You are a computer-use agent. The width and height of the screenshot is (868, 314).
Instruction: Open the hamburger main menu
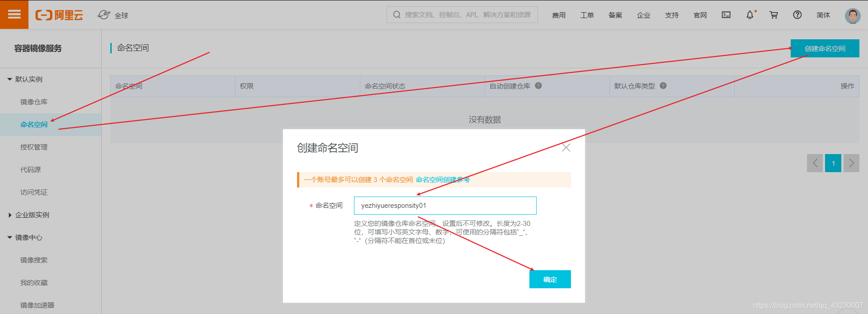click(x=14, y=14)
